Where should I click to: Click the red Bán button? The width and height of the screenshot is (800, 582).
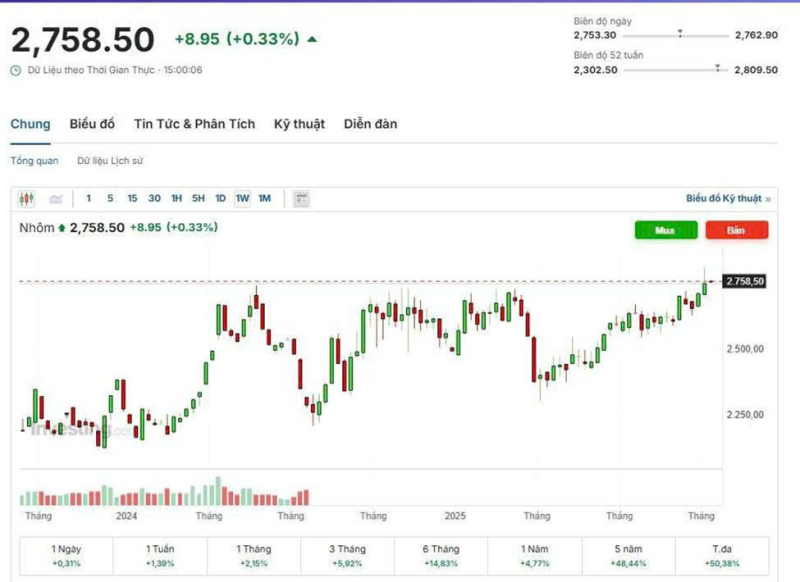click(x=736, y=230)
